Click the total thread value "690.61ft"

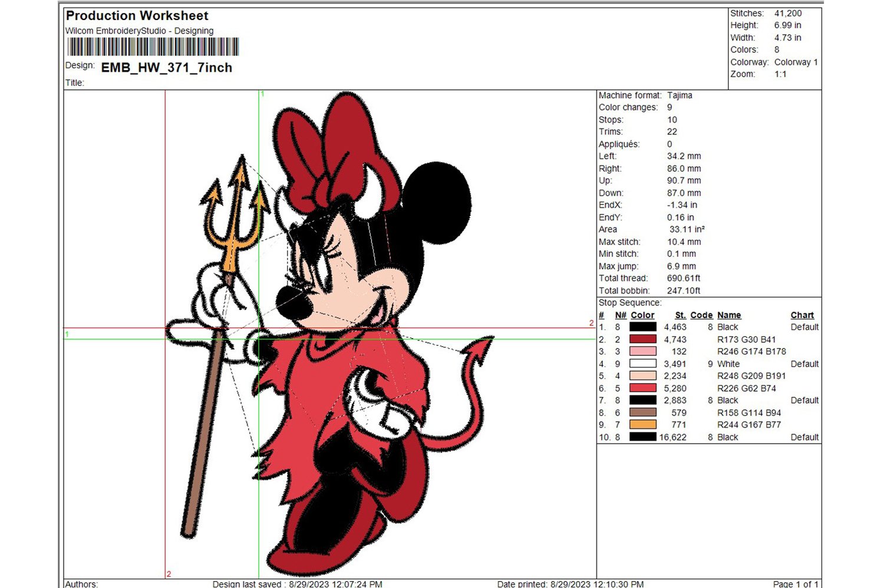click(684, 278)
